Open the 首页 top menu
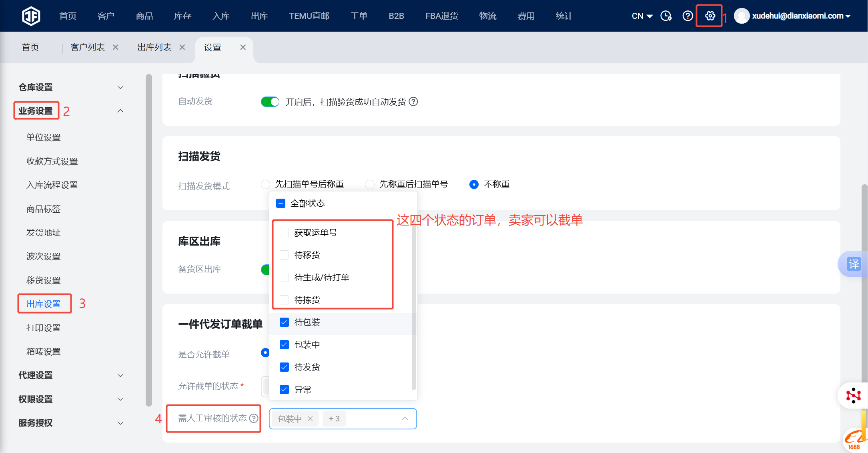 click(x=68, y=16)
